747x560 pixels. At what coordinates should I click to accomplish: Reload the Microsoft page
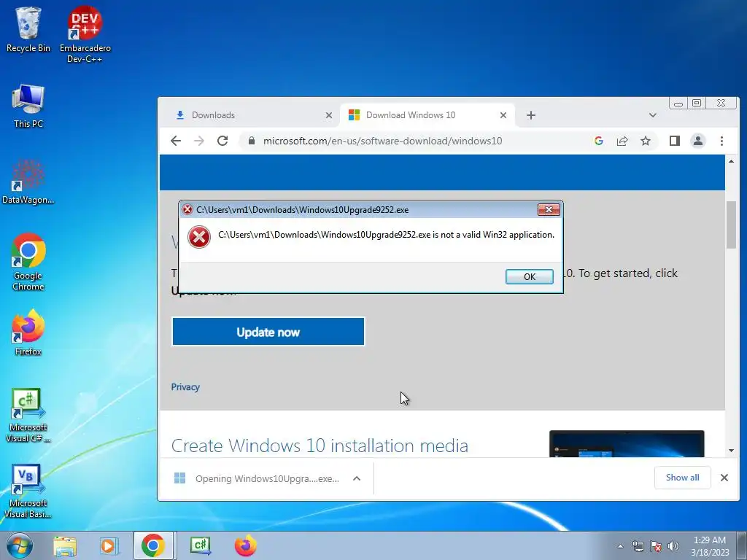click(x=222, y=141)
